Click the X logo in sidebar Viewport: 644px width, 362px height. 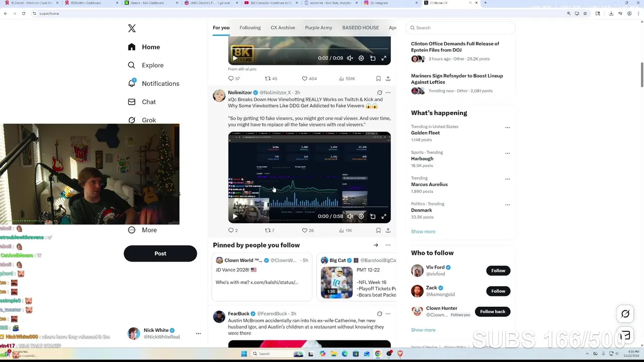[x=132, y=29]
